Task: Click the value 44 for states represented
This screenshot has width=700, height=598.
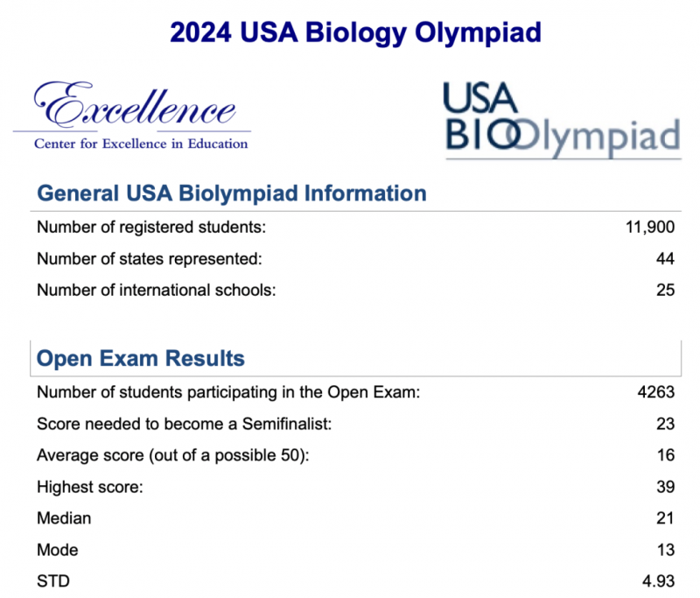Action: point(665,258)
